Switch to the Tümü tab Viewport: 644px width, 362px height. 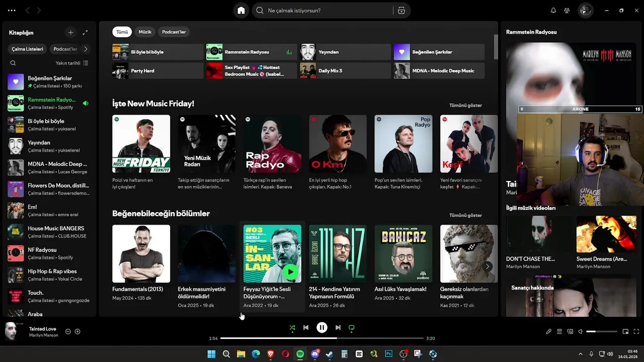pyautogui.click(x=122, y=32)
